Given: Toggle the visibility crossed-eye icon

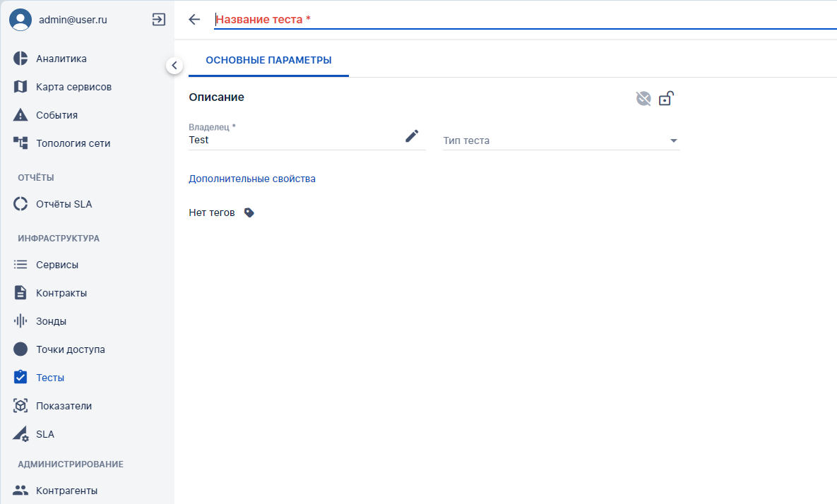Looking at the screenshot, I should 643,98.
